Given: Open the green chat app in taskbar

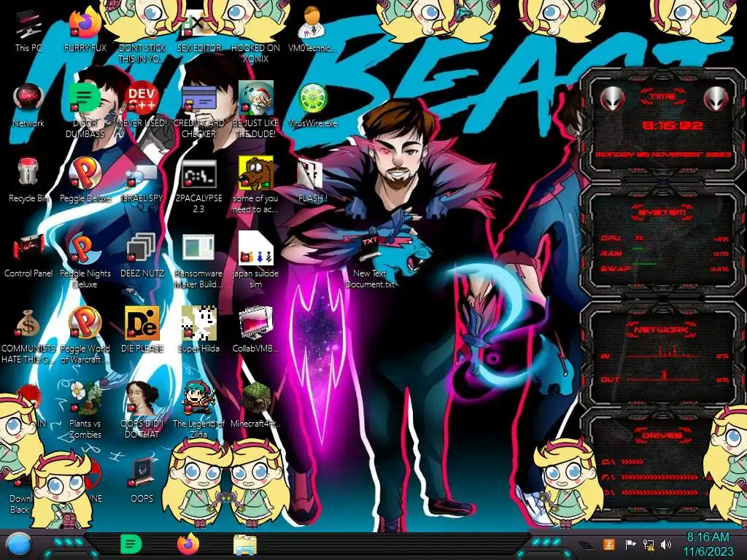Looking at the screenshot, I should click(131, 544).
